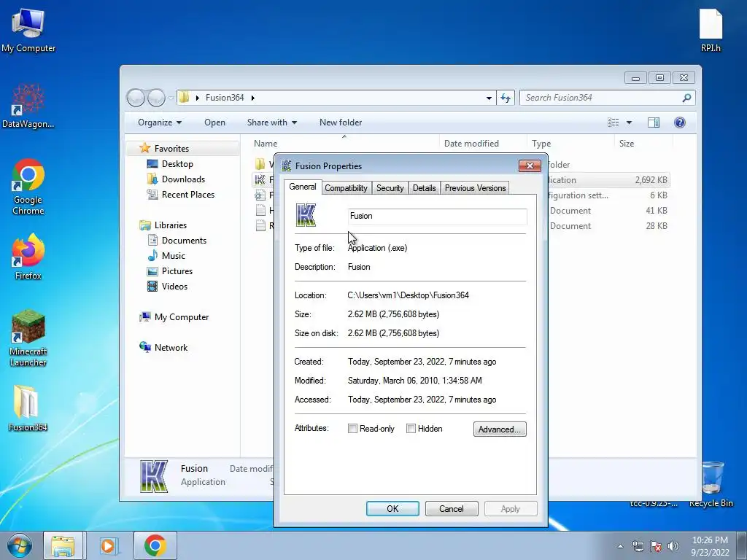Click the Explorer back navigation button

(x=136, y=98)
